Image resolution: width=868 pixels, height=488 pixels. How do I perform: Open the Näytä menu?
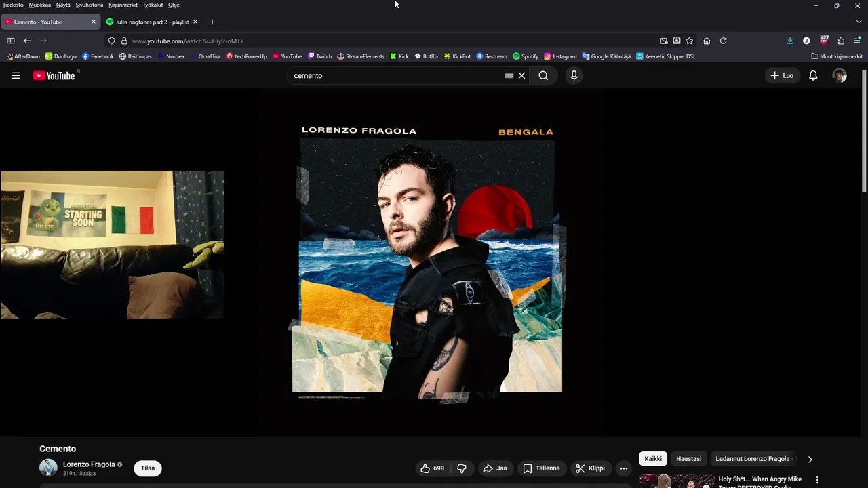coord(63,5)
